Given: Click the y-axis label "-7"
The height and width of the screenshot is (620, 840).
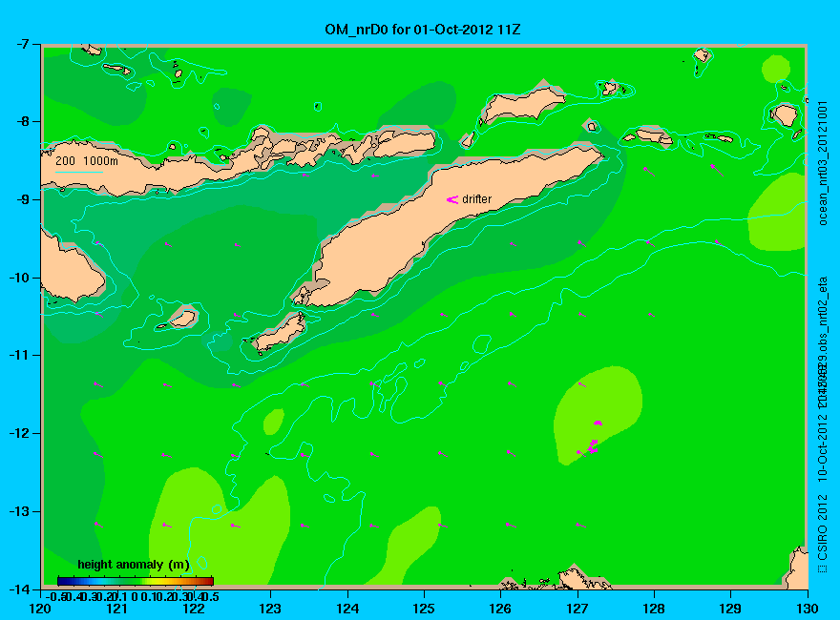Looking at the screenshot, I should pyautogui.click(x=23, y=44).
